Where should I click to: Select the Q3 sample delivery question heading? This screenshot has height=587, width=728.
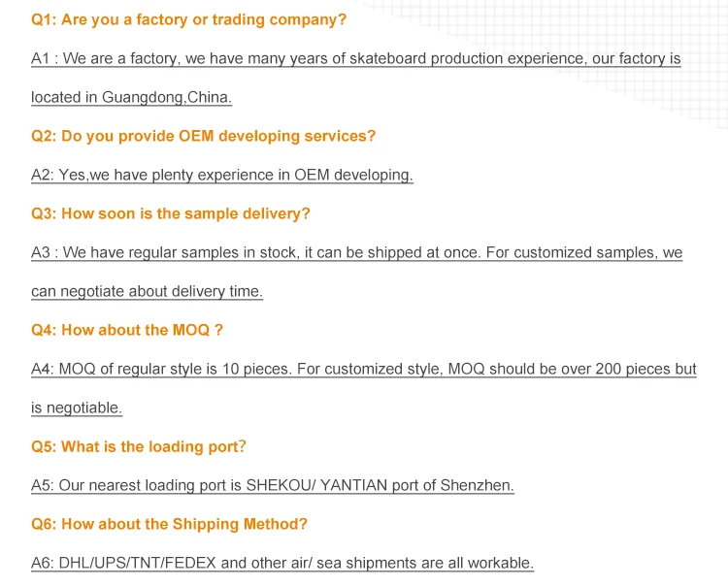tap(171, 213)
